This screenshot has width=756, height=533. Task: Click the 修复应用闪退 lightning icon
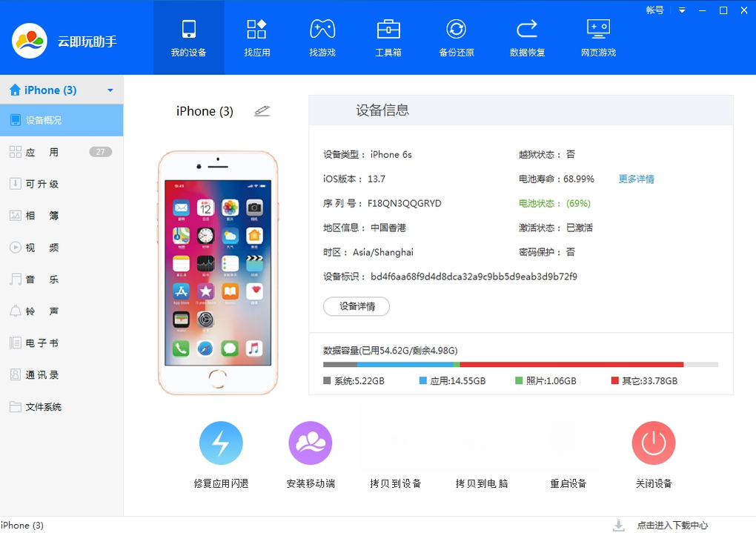(221, 443)
